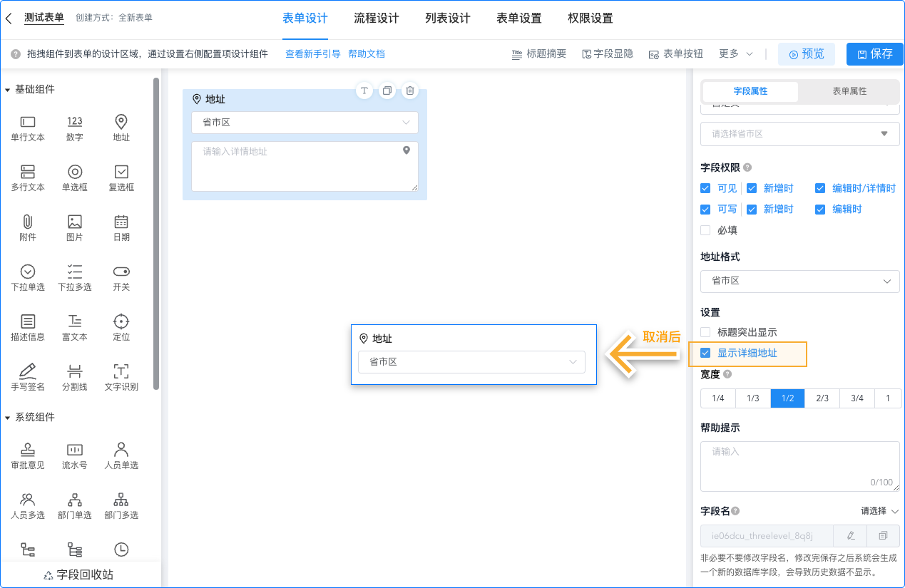Click inside the 帮助提示 input box
The height and width of the screenshot is (588, 905).
pos(799,463)
